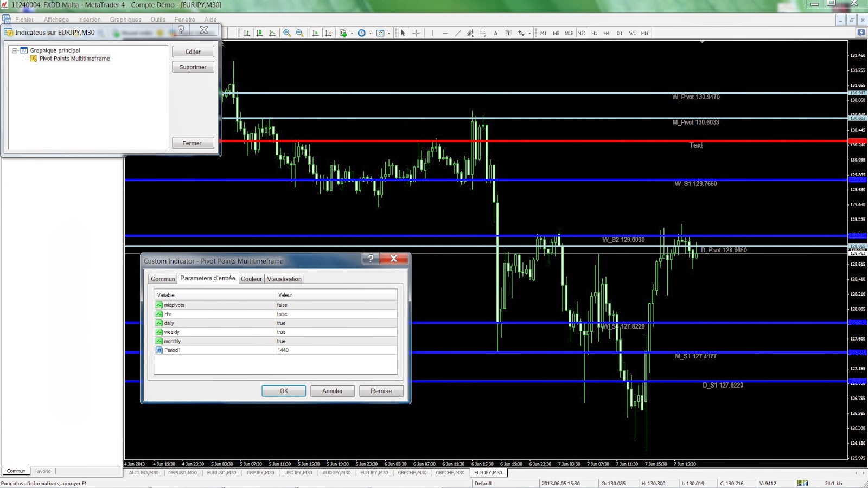Switch to the Commun tab in dialog
The image size is (868, 488).
pyautogui.click(x=163, y=279)
